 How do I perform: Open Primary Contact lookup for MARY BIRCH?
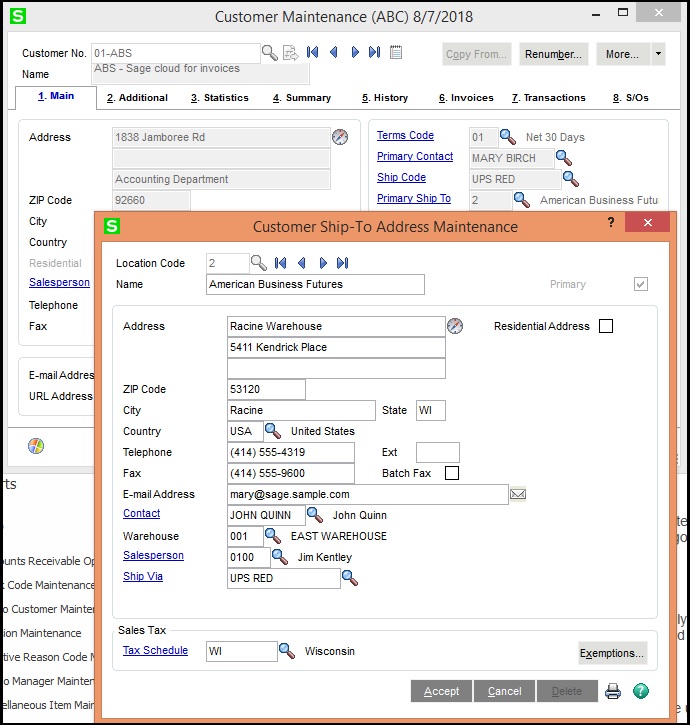(x=564, y=158)
